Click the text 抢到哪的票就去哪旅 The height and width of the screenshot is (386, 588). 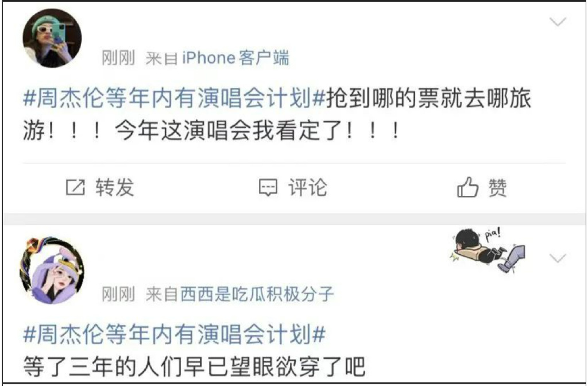coord(428,98)
